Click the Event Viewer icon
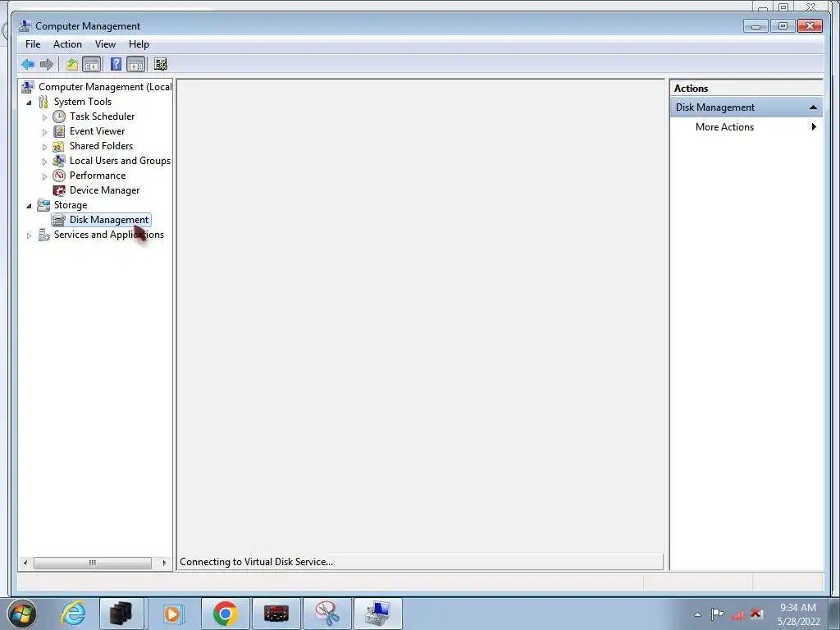The image size is (840, 630). point(59,131)
